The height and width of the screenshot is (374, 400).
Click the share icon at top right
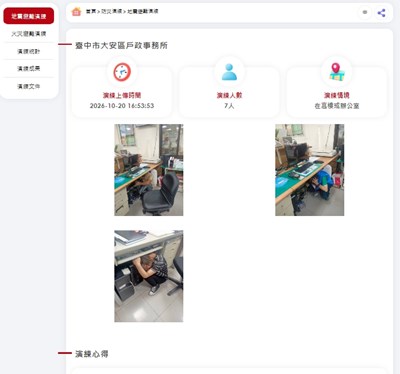(x=381, y=13)
